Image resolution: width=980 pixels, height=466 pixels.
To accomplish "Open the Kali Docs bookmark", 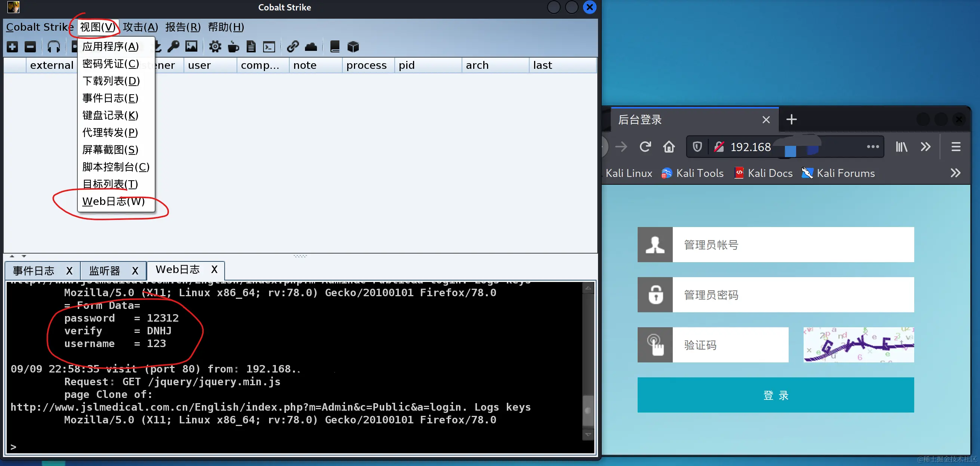I will [x=763, y=173].
